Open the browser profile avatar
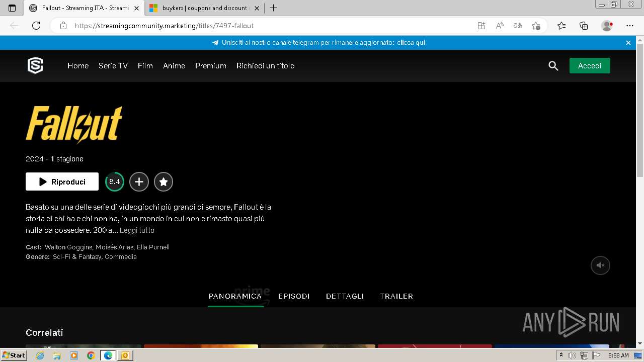 [x=607, y=26]
